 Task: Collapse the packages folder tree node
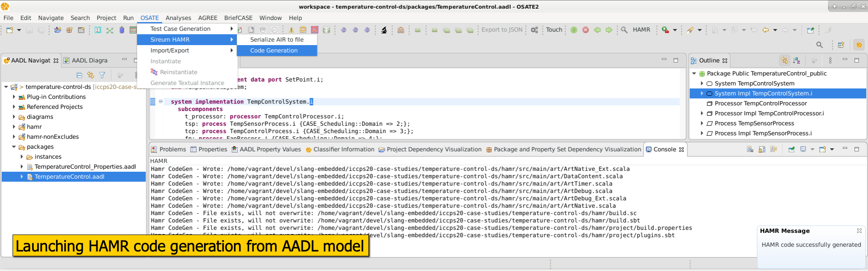click(14, 147)
